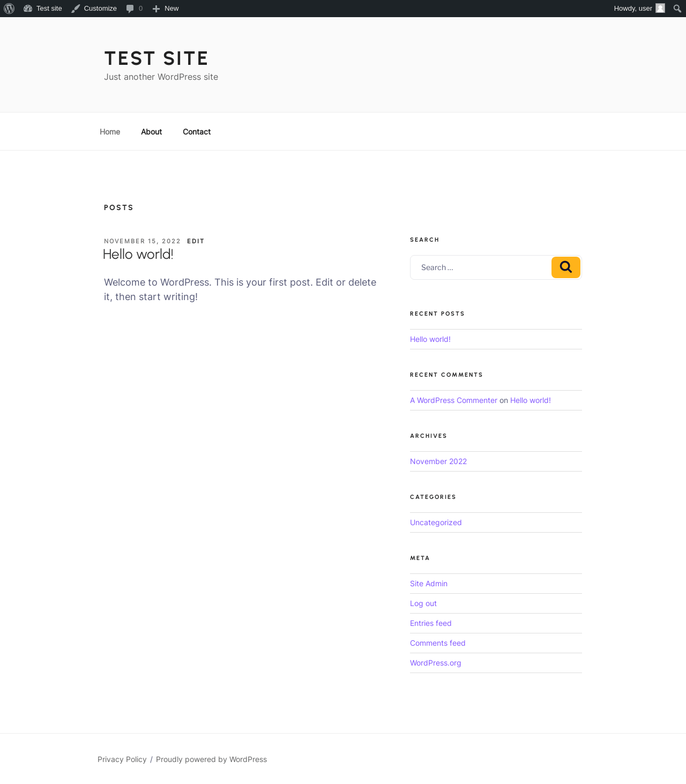Image resolution: width=686 pixels, height=784 pixels.
Task: Open the Hello world! post title
Action: (138, 254)
